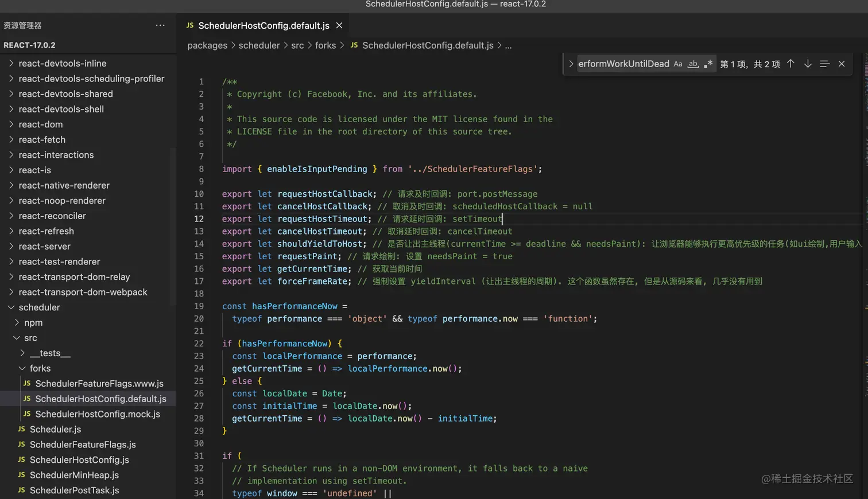Close the find widget
Viewport: 868px width, 499px height.
[842, 64]
